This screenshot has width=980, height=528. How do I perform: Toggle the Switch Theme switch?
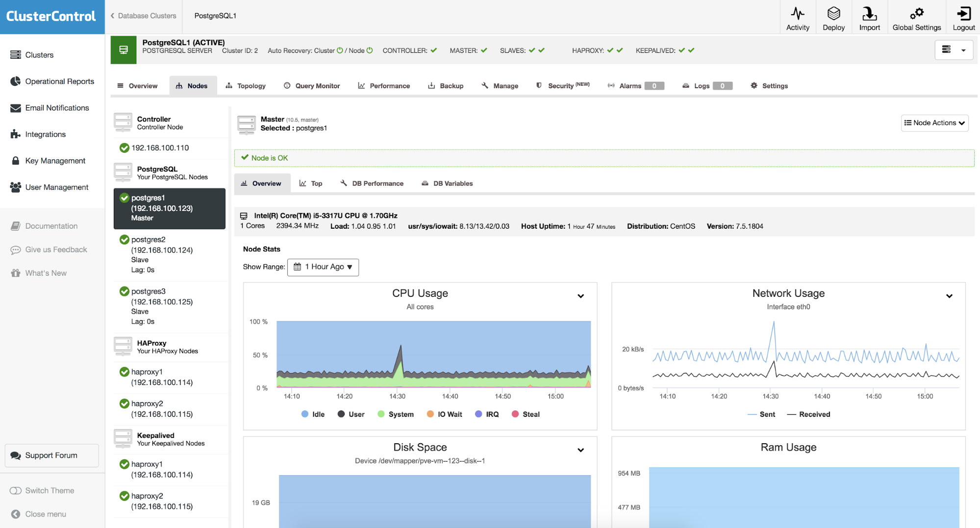[x=16, y=490]
